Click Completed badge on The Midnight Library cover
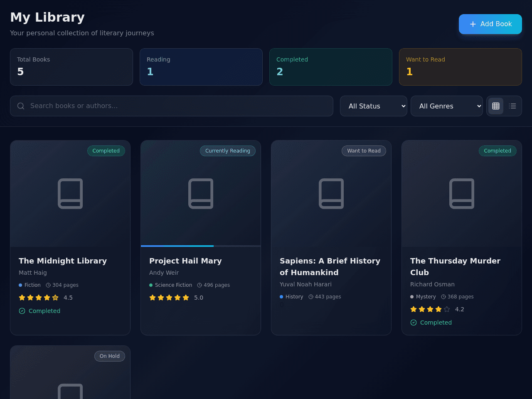This screenshot has width=532, height=399. pyautogui.click(x=106, y=151)
